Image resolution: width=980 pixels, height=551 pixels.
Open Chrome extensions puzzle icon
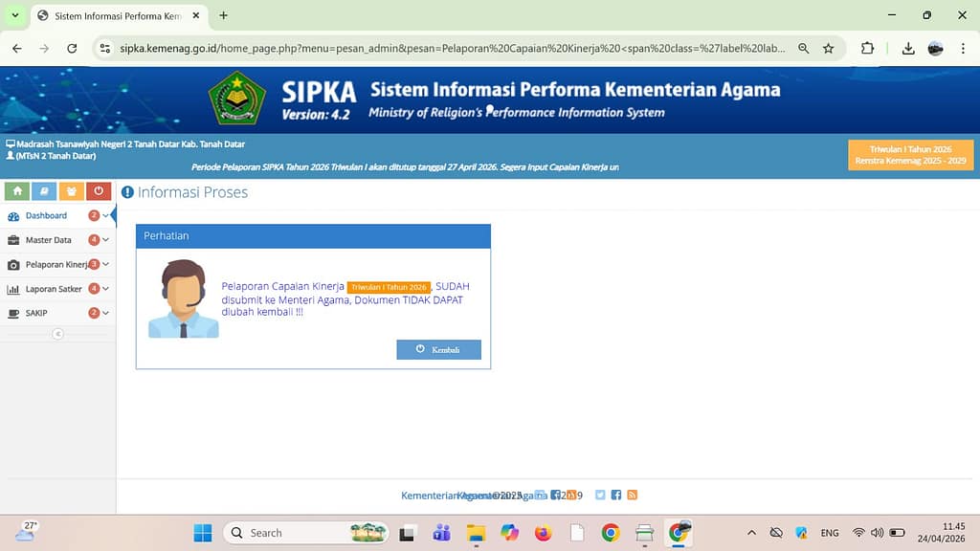coord(867,48)
